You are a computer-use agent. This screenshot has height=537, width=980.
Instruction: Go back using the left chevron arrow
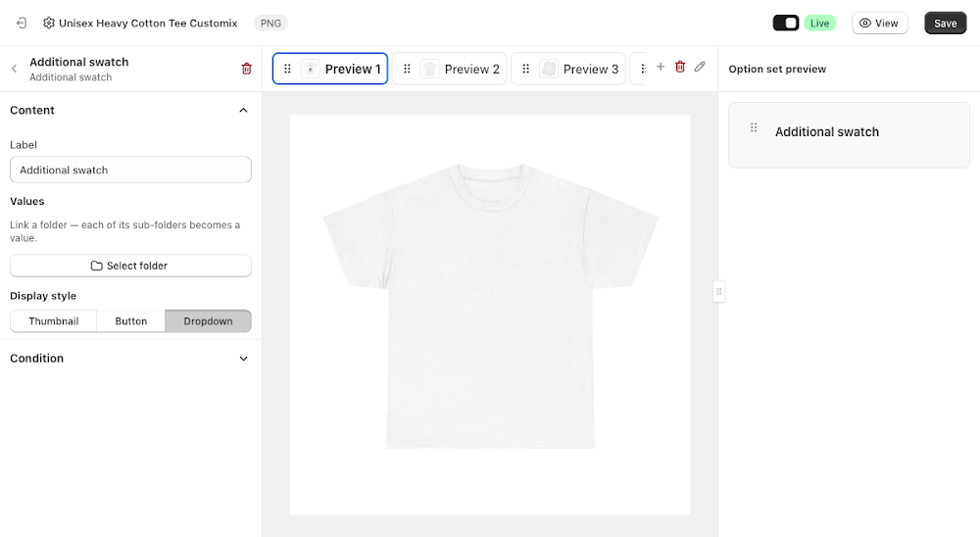click(x=15, y=69)
